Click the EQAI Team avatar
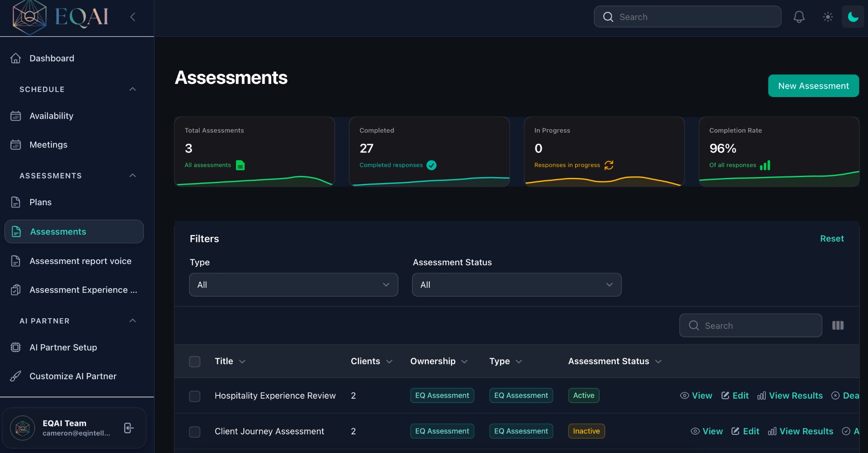Screen dimensions: 868x453 [22, 428]
